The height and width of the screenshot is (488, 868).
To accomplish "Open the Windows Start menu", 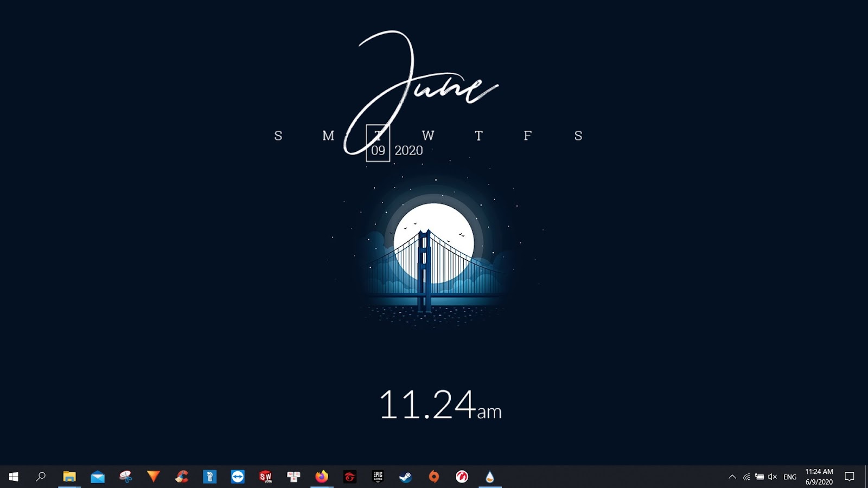I will coord(14,477).
